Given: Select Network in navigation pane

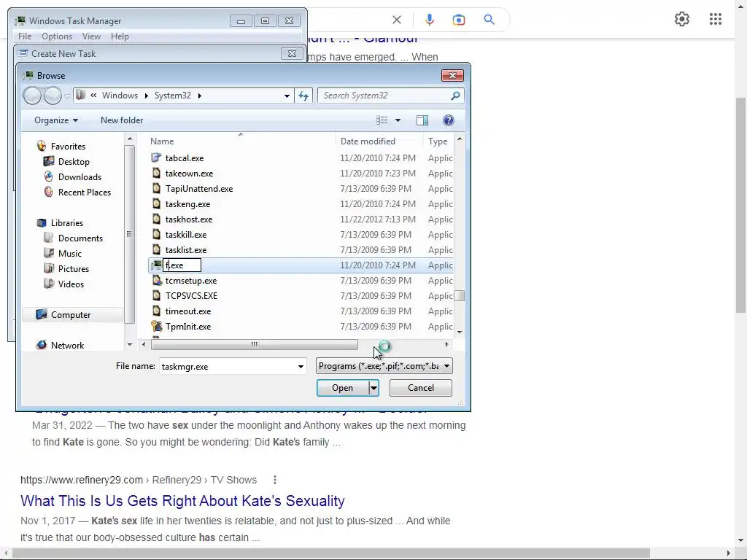Looking at the screenshot, I should (67, 345).
